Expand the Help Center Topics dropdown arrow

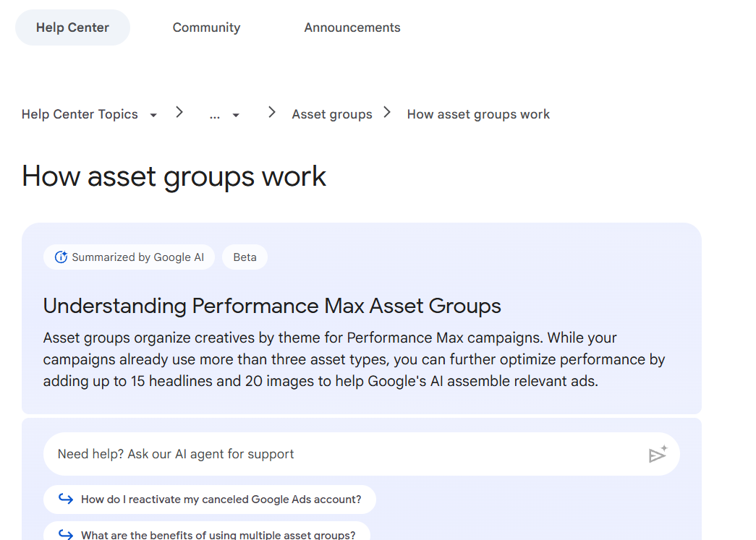153,115
